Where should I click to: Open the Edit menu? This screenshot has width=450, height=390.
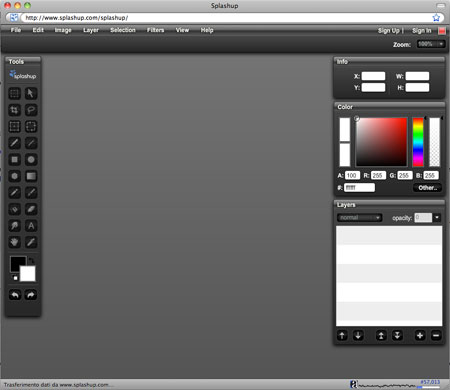tap(38, 30)
